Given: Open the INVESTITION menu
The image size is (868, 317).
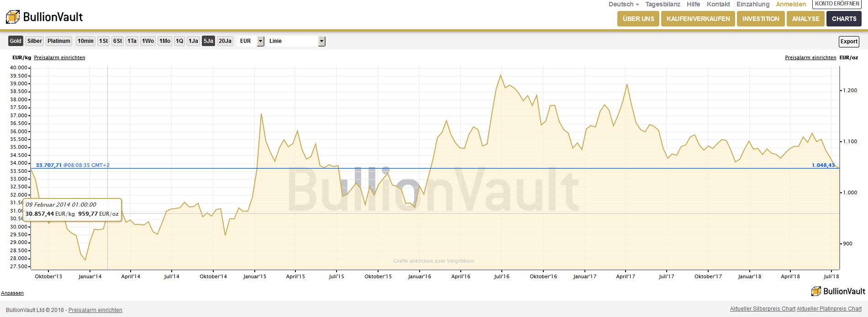Looking at the screenshot, I should pyautogui.click(x=761, y=19).
